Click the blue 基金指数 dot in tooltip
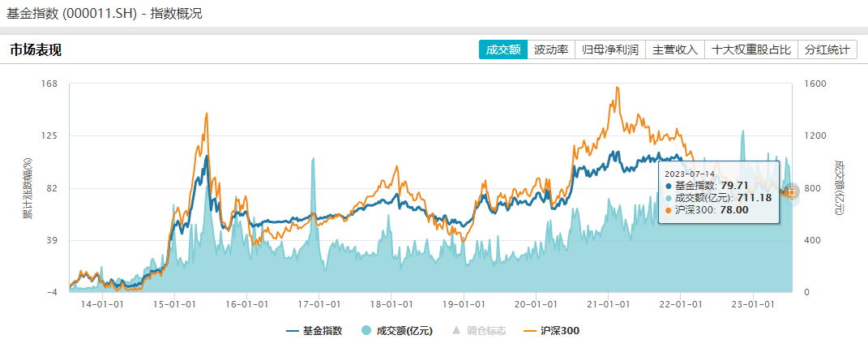The height and width of the screenshot is (348, 868). pyautogui.click(x=669, y=186)
